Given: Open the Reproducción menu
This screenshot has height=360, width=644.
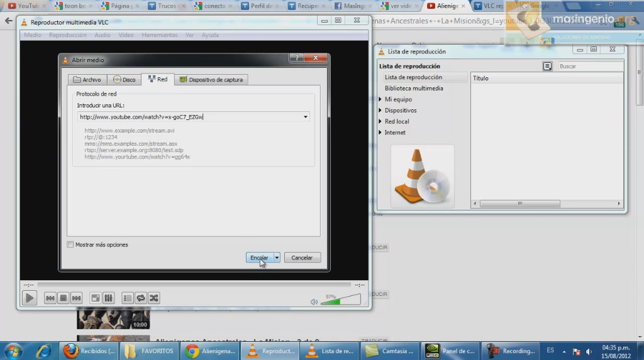Looking at the screenshot, I should coord(68,35).
